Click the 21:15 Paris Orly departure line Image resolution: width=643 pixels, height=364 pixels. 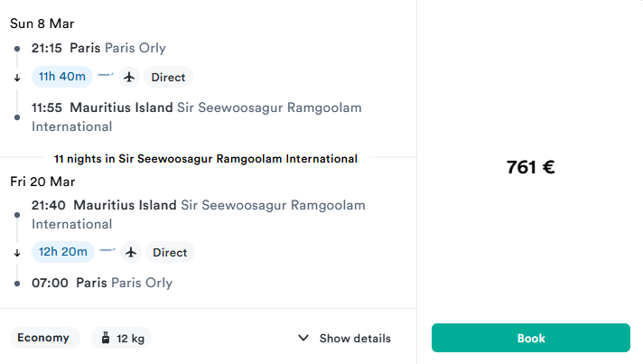[99, 48]
